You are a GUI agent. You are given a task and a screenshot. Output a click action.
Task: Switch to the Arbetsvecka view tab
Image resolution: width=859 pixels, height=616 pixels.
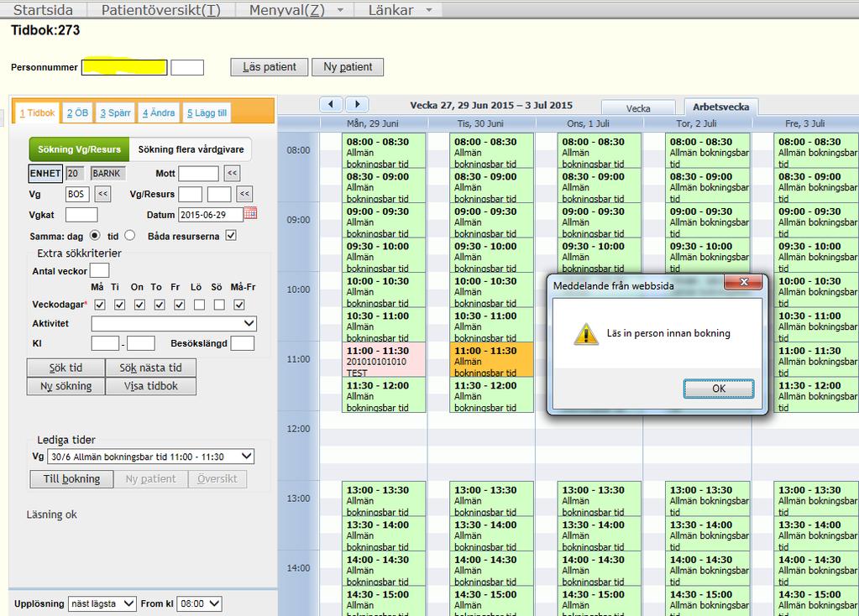coord(721,107)
